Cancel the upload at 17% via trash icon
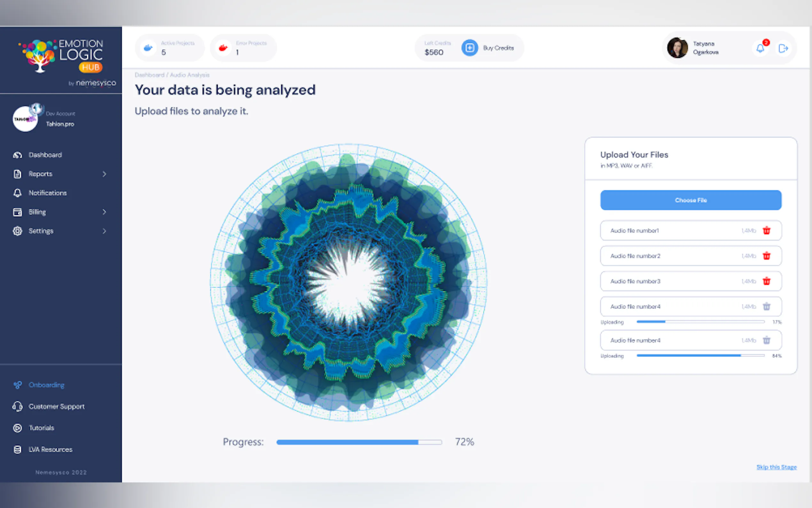 [766, 306]
